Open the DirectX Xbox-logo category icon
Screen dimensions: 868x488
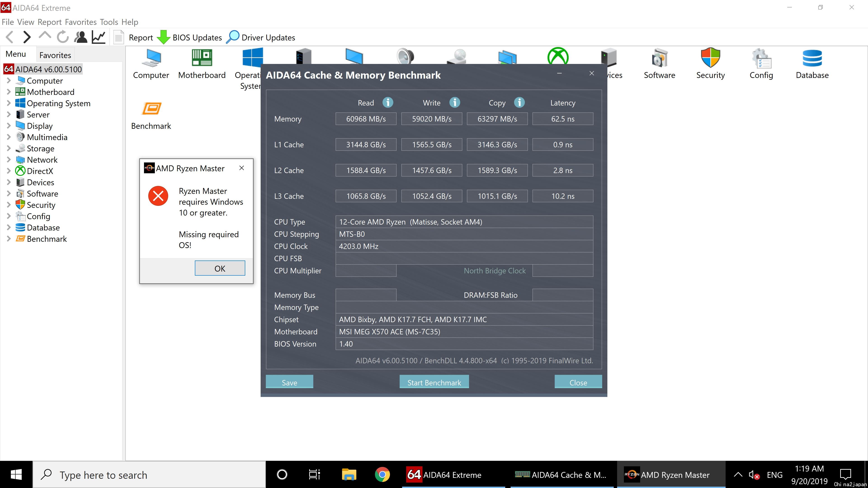pos(558,56)
